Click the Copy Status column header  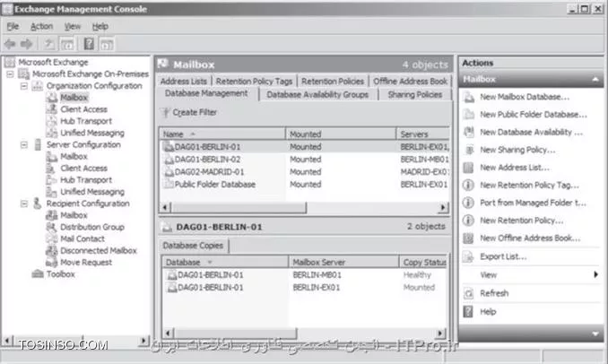pos(424,262)
